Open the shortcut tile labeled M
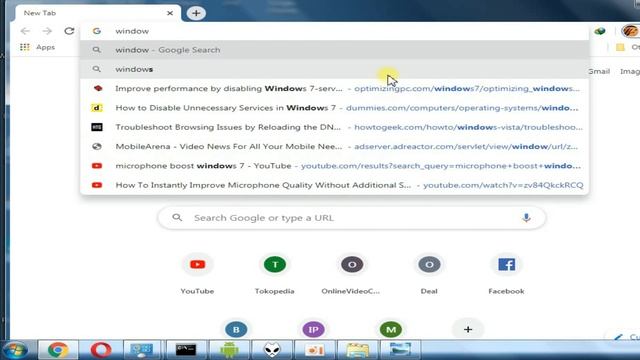Viewport: 640px width, 360px height. (x=391, y=329)
